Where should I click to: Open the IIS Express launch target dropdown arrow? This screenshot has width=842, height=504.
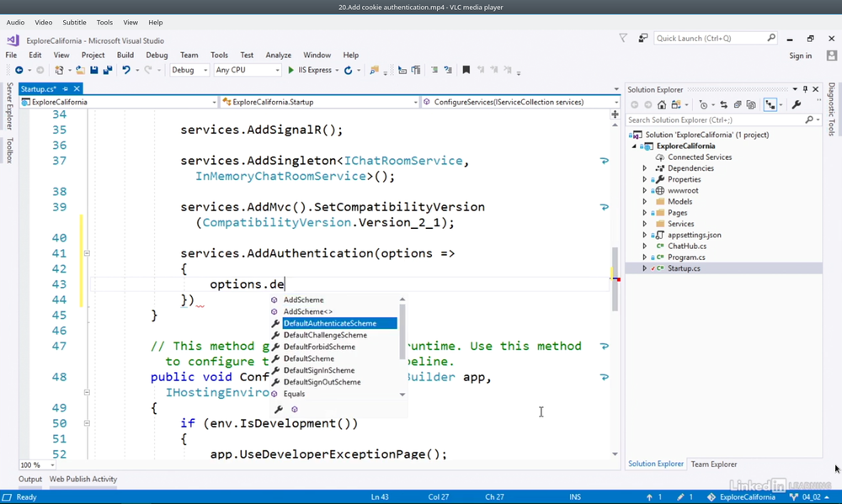338,71
